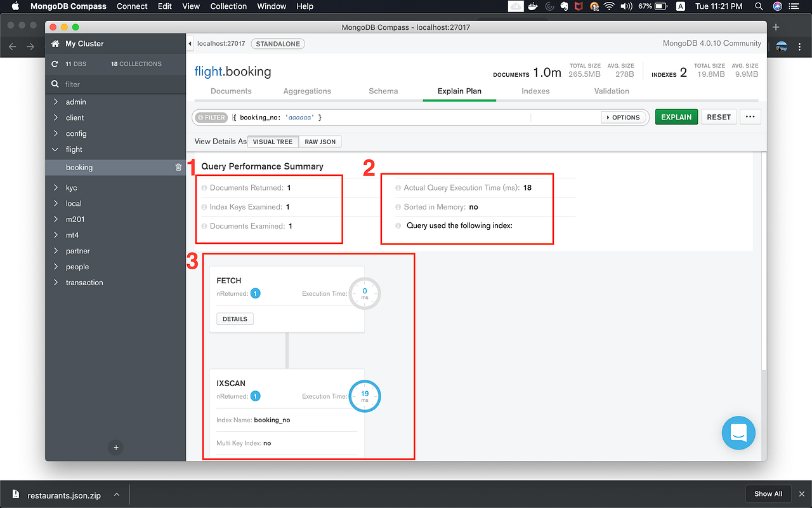
Task: Switch to RAW JSON view
Action: tap(320, 142)
